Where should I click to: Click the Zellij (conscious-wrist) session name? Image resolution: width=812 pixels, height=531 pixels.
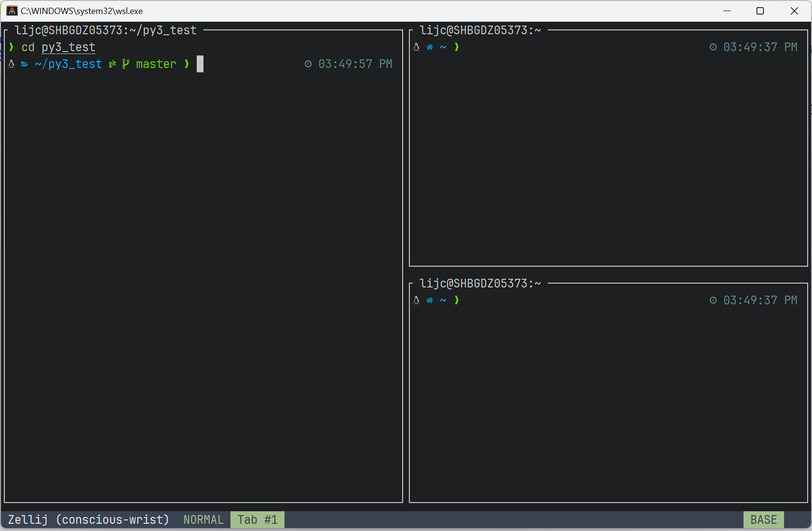(x=89, y=520)
